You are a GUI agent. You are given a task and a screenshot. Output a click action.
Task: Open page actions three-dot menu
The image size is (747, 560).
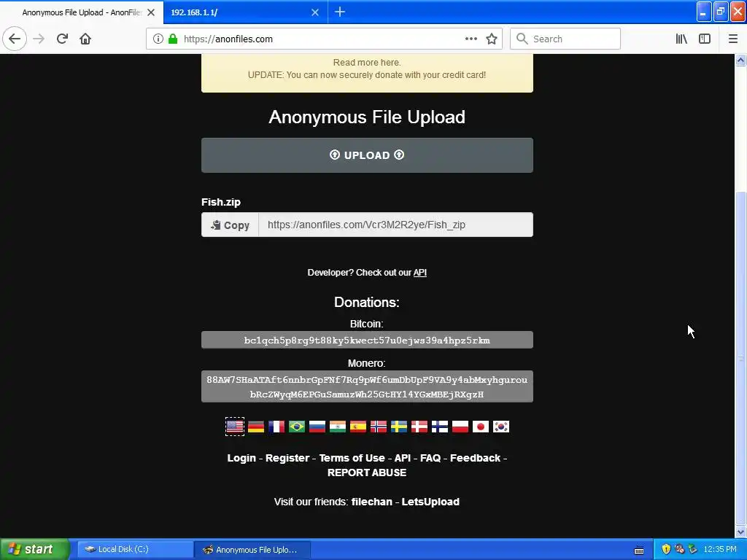coord(471,39)
